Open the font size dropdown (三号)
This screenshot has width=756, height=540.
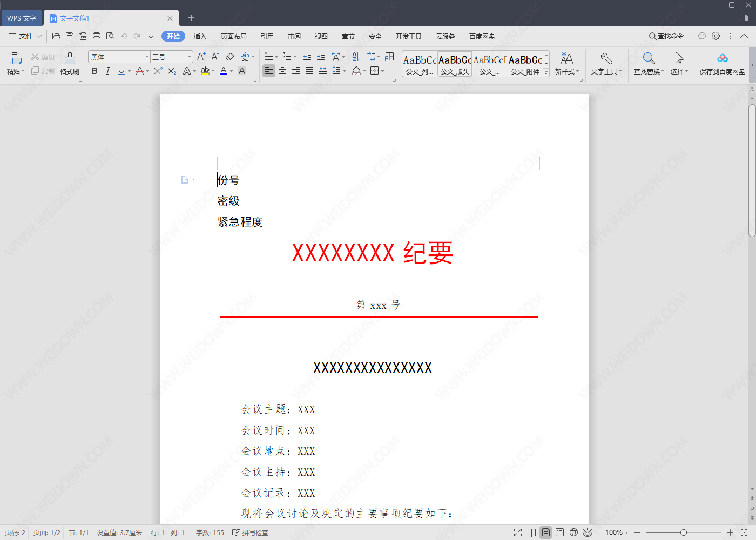coord(190,57)
